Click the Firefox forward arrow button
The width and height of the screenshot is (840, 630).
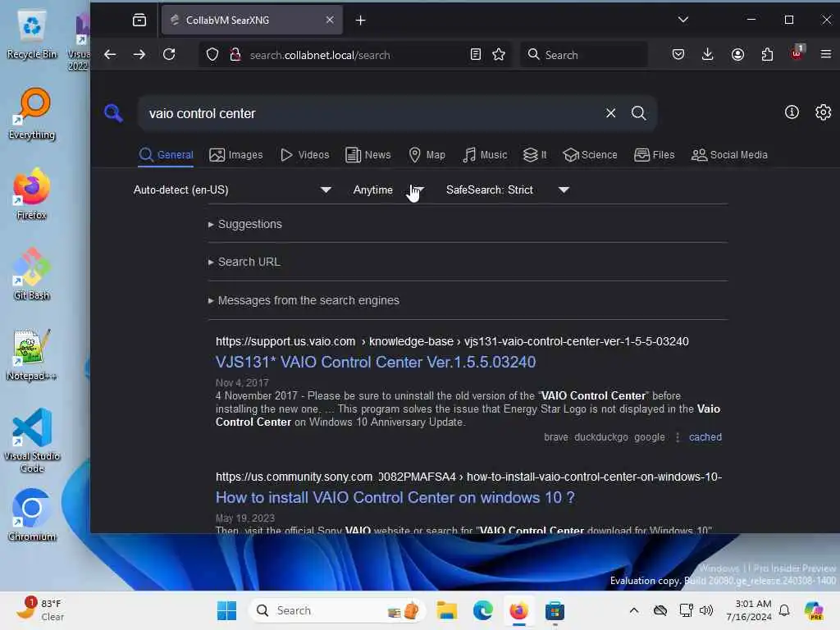[139, 55]
